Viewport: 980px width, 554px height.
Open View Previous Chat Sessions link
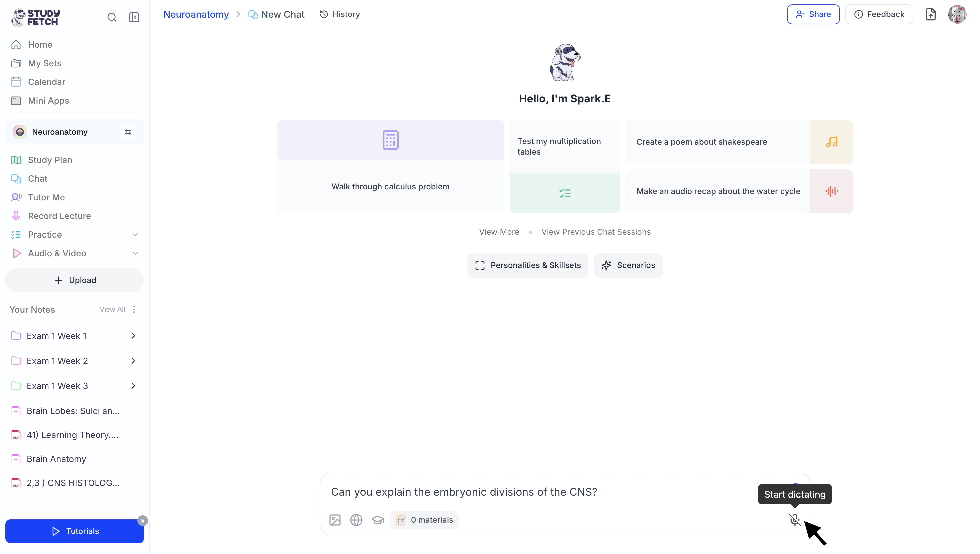click(596, 232)
